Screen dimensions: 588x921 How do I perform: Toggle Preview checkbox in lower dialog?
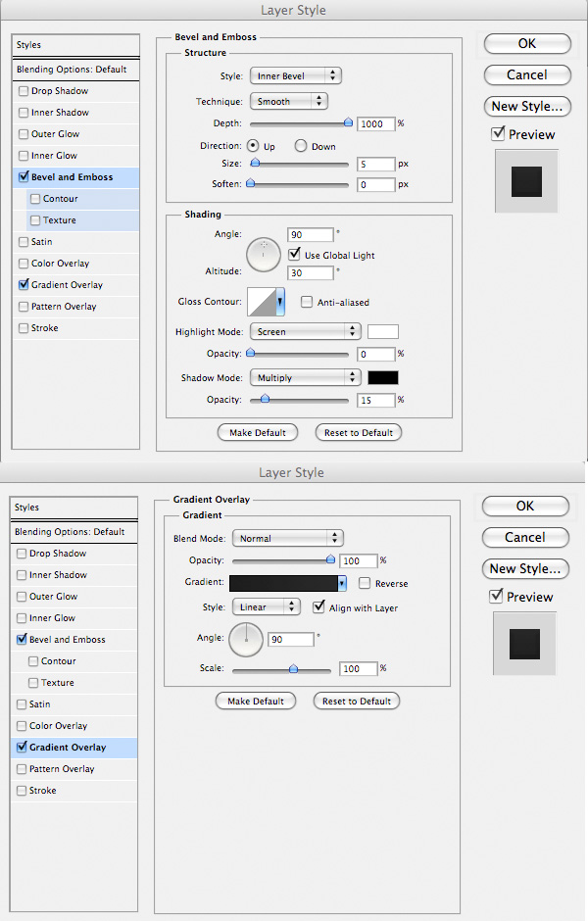[496, 596]
